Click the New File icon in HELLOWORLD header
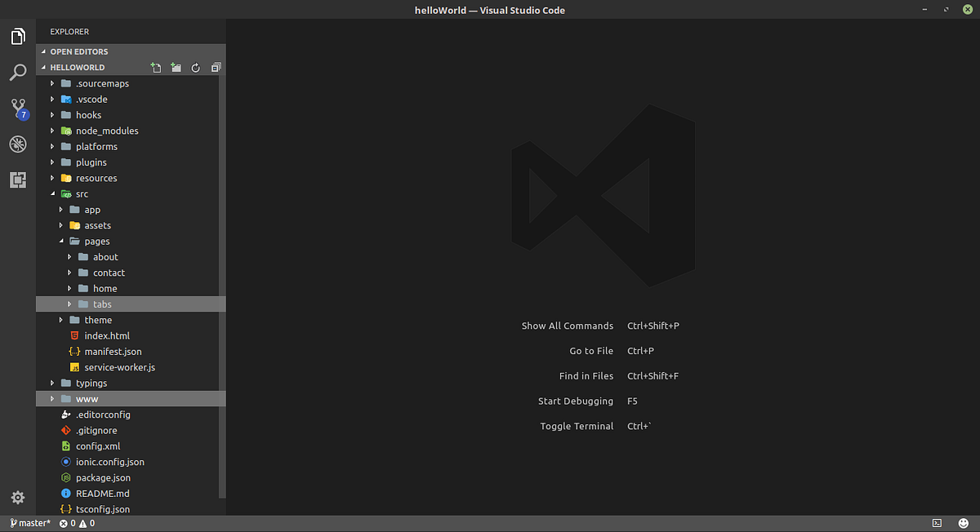 [156, 67]
